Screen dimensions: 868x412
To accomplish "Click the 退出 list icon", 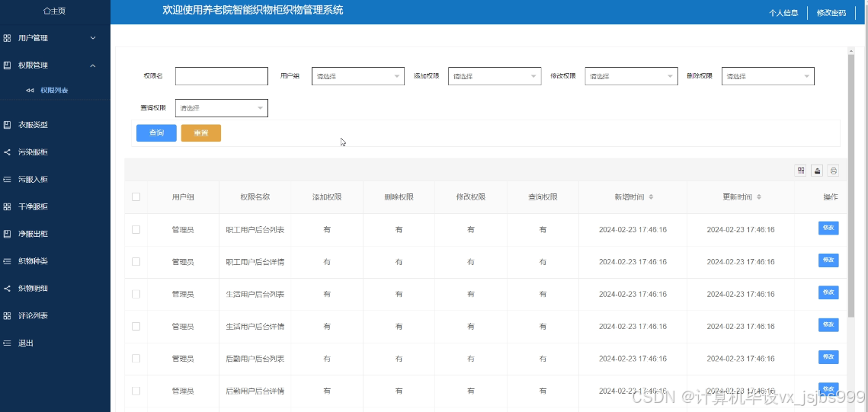I will [7, 343].
